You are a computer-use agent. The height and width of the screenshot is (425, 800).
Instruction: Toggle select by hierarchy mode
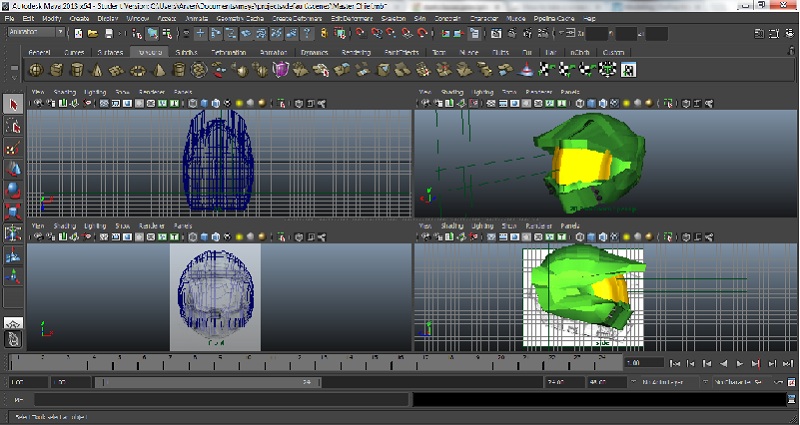click(137, 34)
